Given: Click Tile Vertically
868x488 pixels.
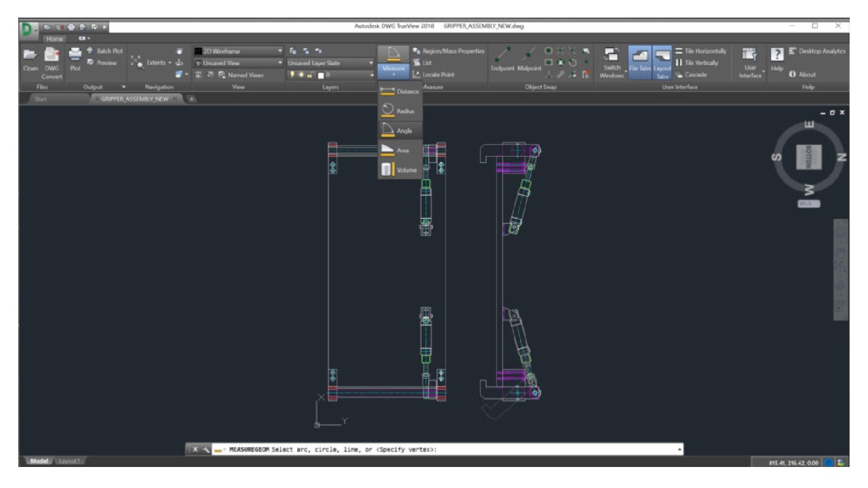Looking at the screenshot, I should 696,63.
